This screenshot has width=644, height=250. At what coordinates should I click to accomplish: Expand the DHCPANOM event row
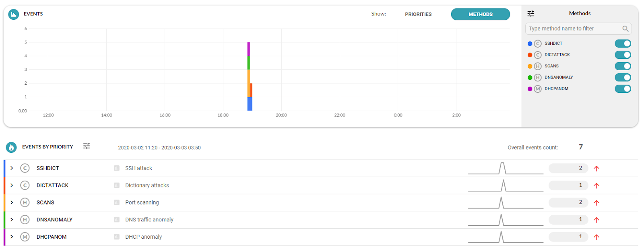pos(12,237)
